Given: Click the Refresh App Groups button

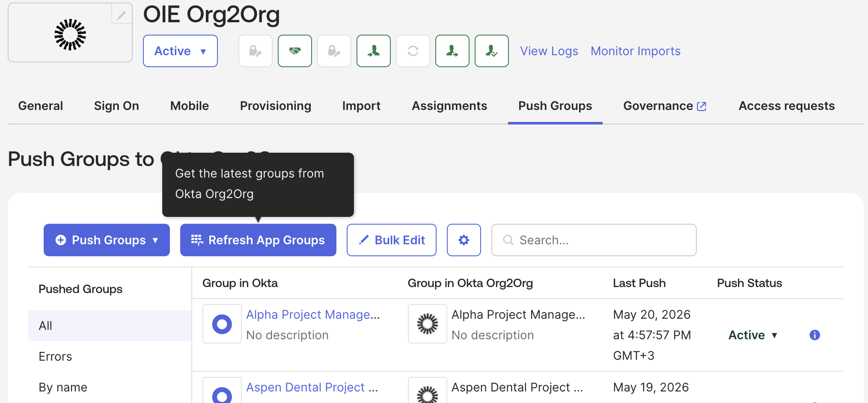Looking at the screenshot, I should [258, 240].
